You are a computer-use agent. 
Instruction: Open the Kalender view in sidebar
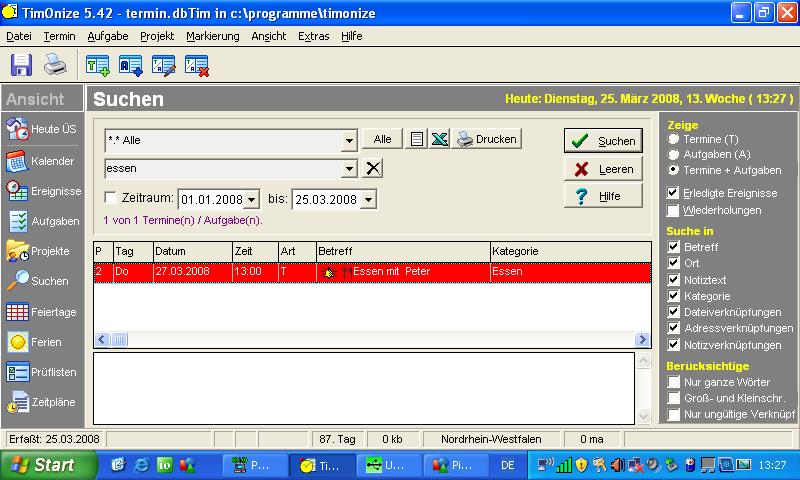tap(40, 161)
